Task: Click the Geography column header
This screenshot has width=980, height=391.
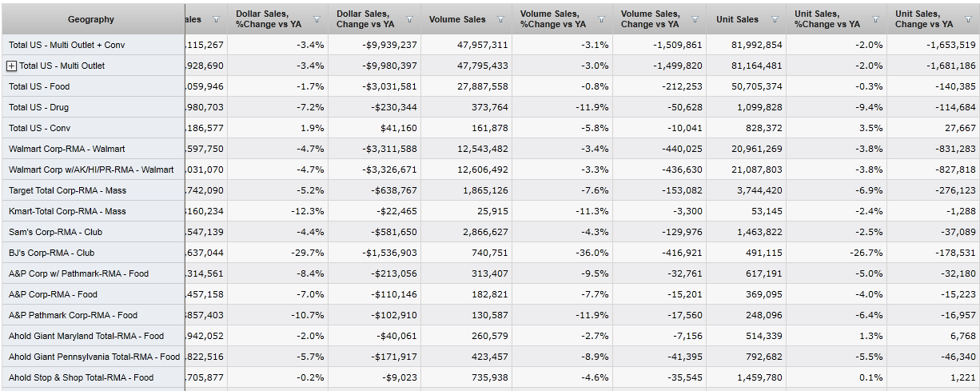Action: [91, 19]
